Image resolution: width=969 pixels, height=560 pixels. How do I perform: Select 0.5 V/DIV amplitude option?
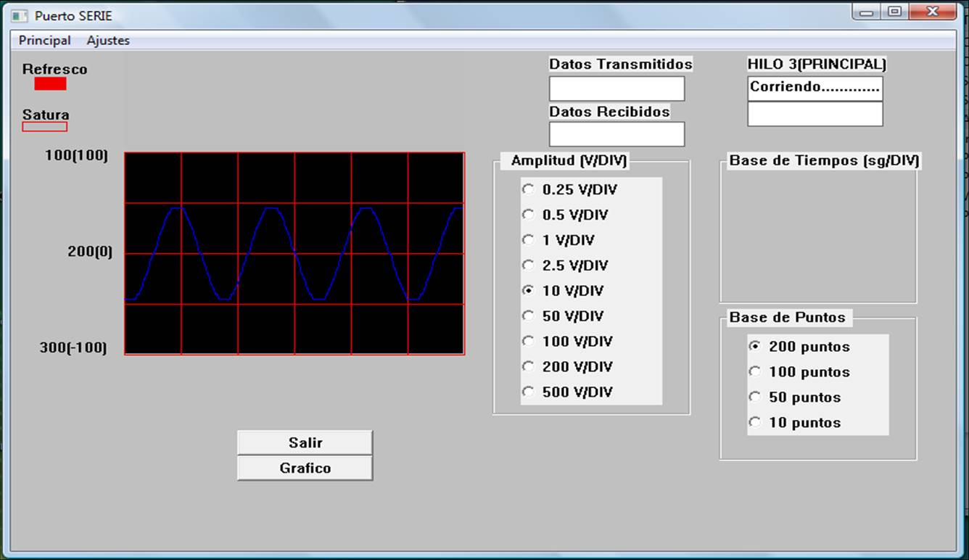click(566, 215)
